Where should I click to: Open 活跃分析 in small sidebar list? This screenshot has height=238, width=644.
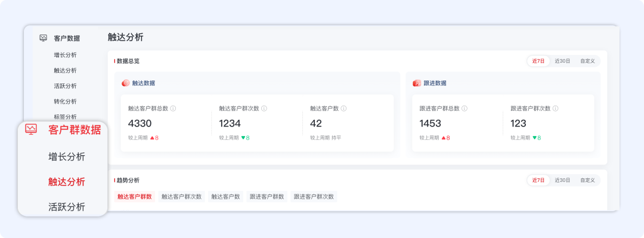click(65, 86)
